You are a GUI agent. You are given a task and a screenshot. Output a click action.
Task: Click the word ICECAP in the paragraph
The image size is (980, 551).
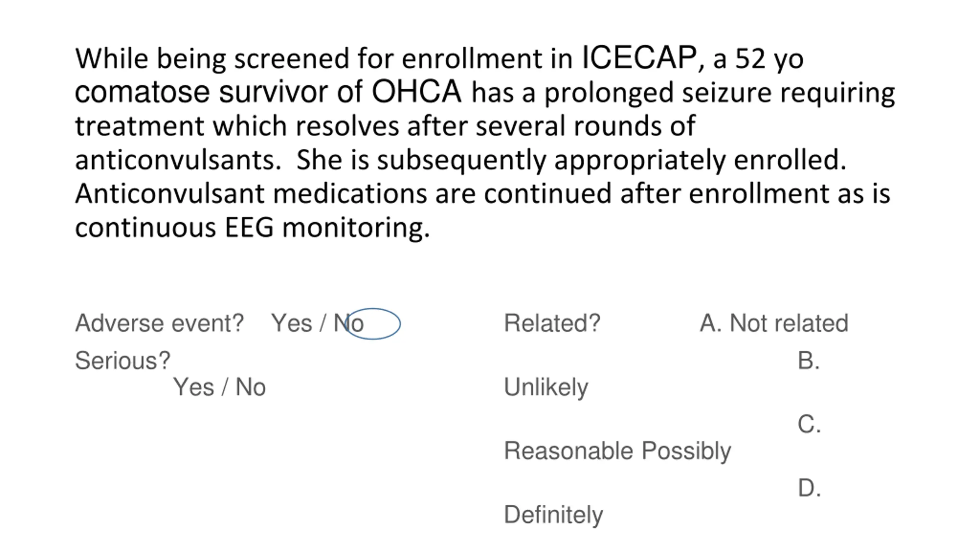pos(639,58)
